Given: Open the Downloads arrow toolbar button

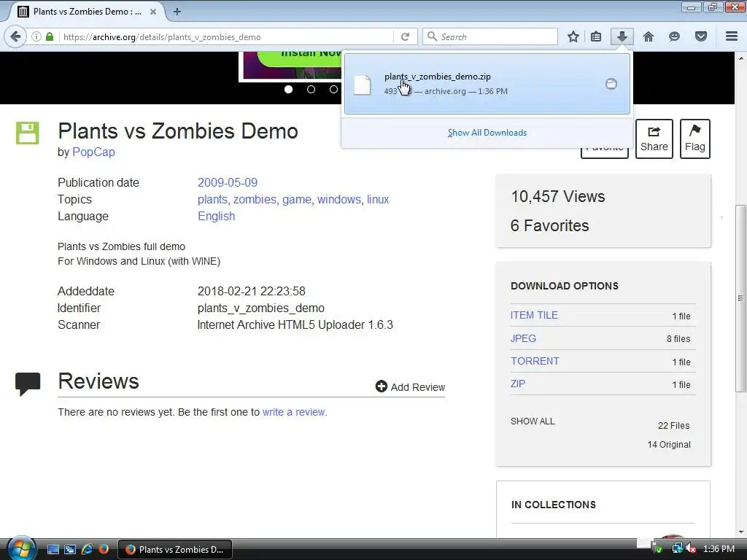Looking at the screenshot, I should tap(622, 36).
